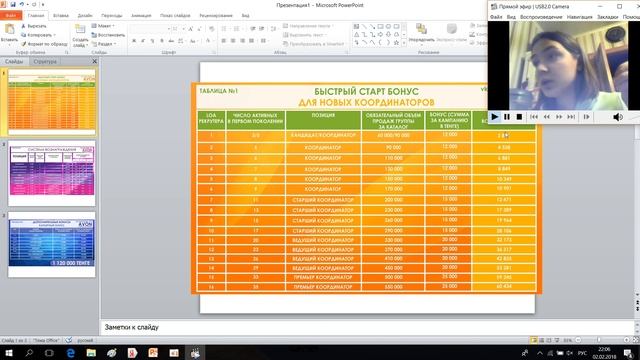640x360 pixels.
Task: Toggle center text alignment
Action: 233,41
